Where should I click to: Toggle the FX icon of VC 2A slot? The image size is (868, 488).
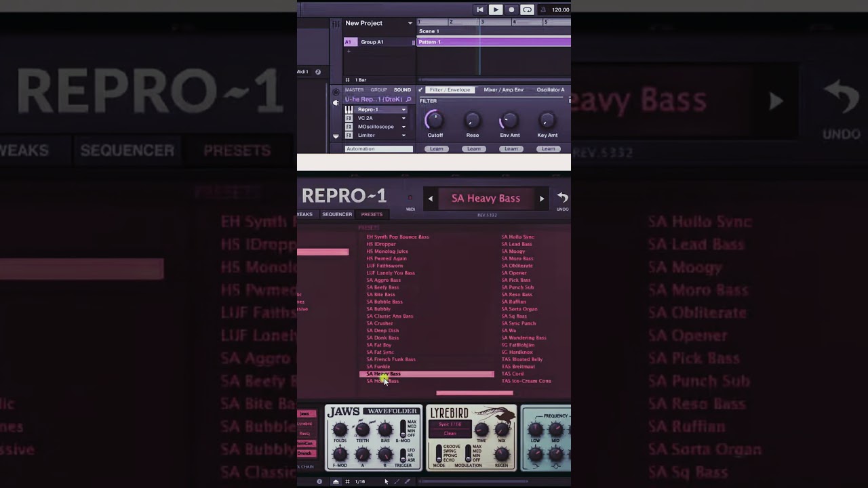click(x=349, y=118)
